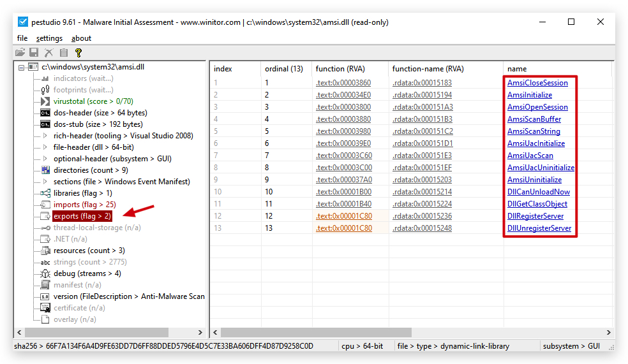Image resolution: width=628 pixels, height=364 pixels.
Task: Click the open file toolbar icon
Action: coord(20,52)
